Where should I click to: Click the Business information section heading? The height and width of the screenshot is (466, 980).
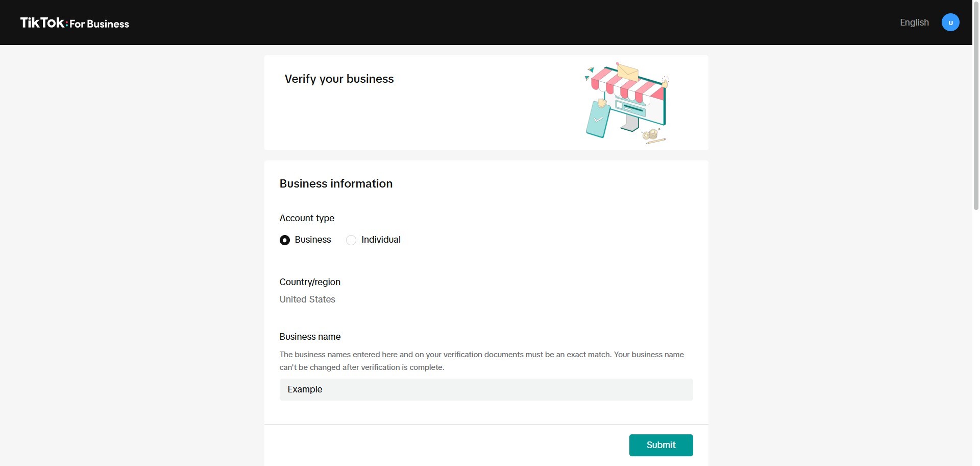click(336, 183)
